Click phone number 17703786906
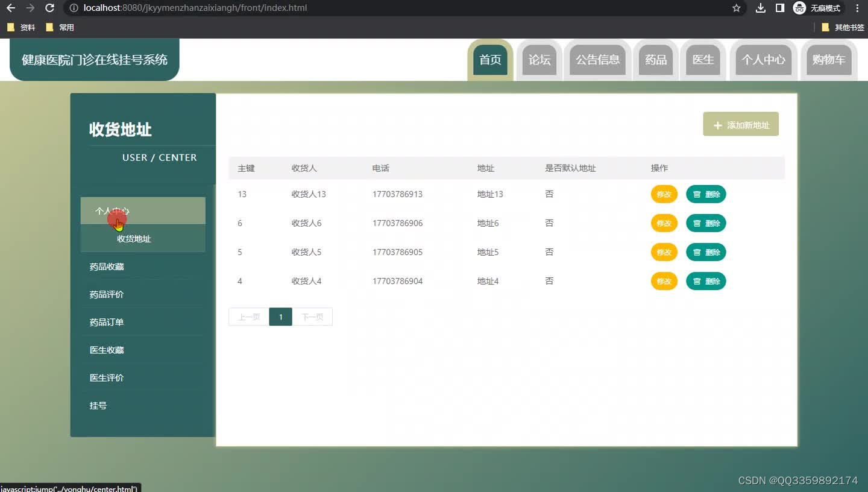868x492 pixels. click(x=397, y=223)
